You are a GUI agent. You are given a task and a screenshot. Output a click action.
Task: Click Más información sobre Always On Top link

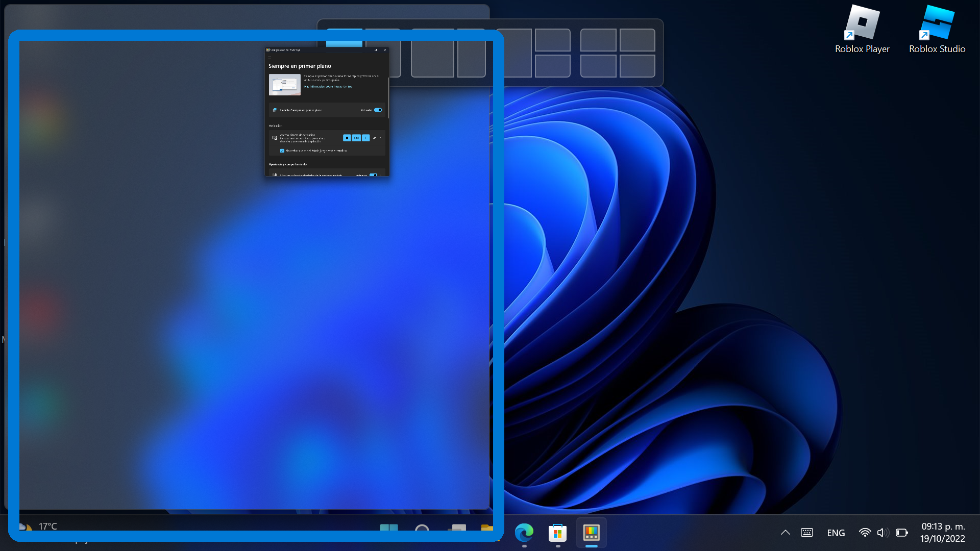coord(328,87)
